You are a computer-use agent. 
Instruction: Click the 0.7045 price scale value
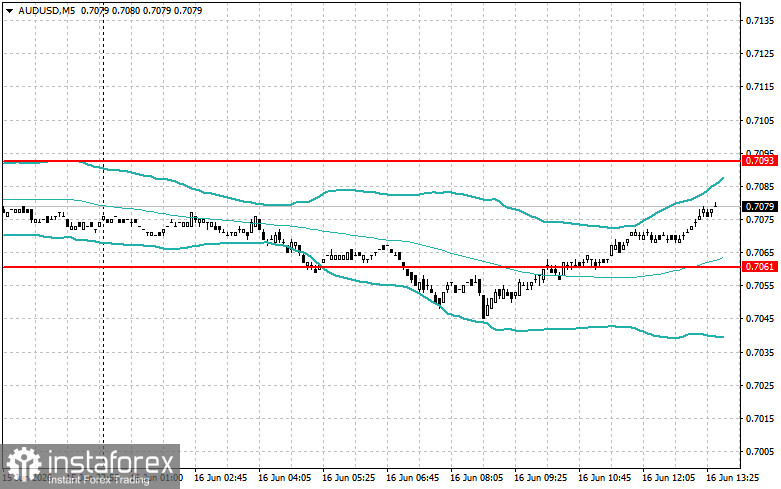coord(760,319)
